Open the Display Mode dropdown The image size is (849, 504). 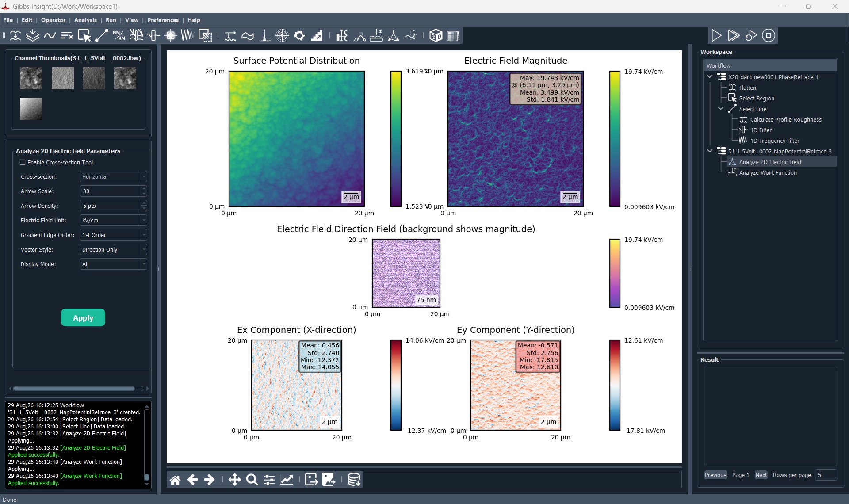pos(113,264)
